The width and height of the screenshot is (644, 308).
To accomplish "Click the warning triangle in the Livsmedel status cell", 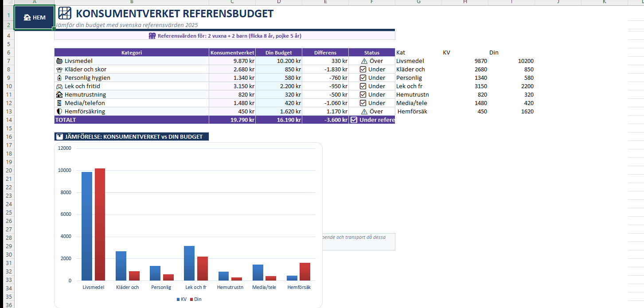I will point(364,61).
